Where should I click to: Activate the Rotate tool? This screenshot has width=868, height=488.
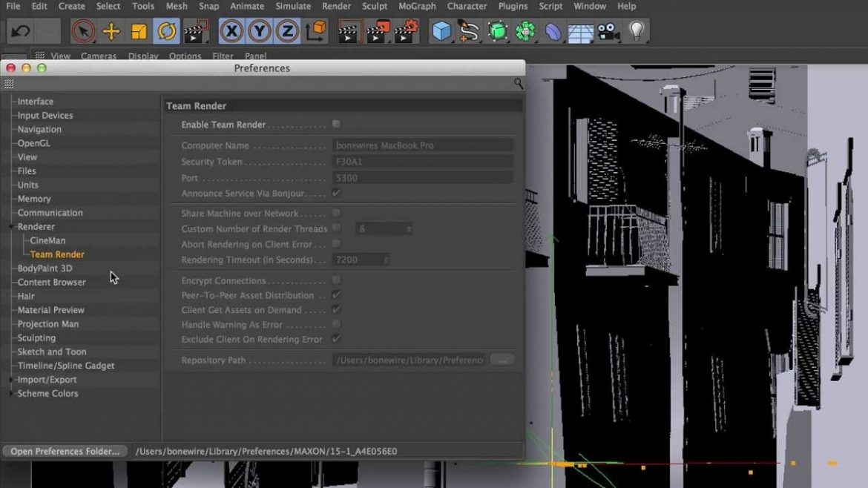point(165,30)
